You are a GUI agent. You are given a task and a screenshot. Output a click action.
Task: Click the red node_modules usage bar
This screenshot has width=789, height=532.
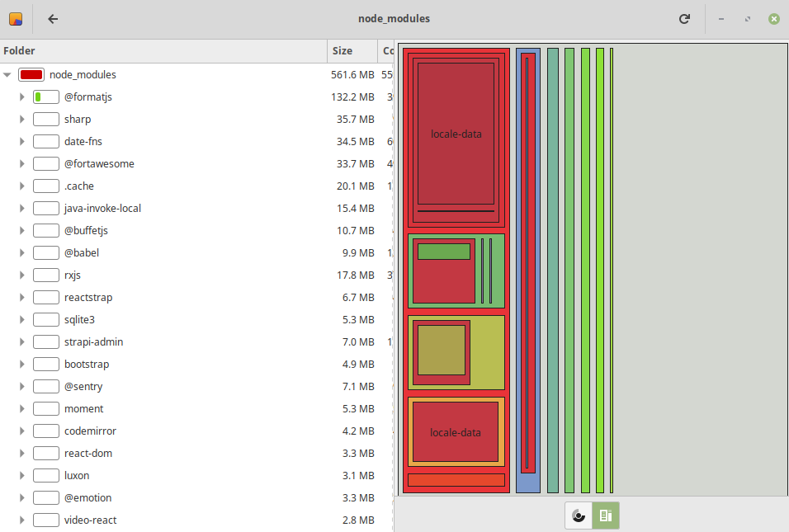[31, 75]
